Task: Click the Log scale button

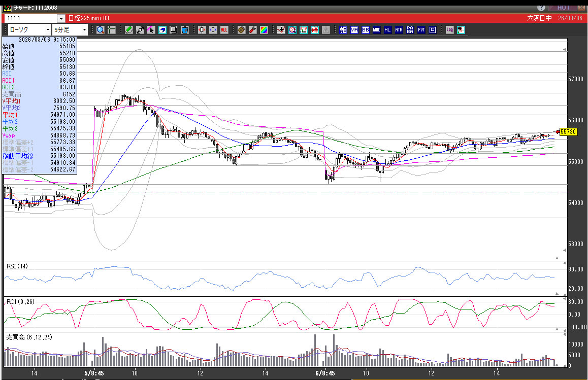Action: pos(449,30)
